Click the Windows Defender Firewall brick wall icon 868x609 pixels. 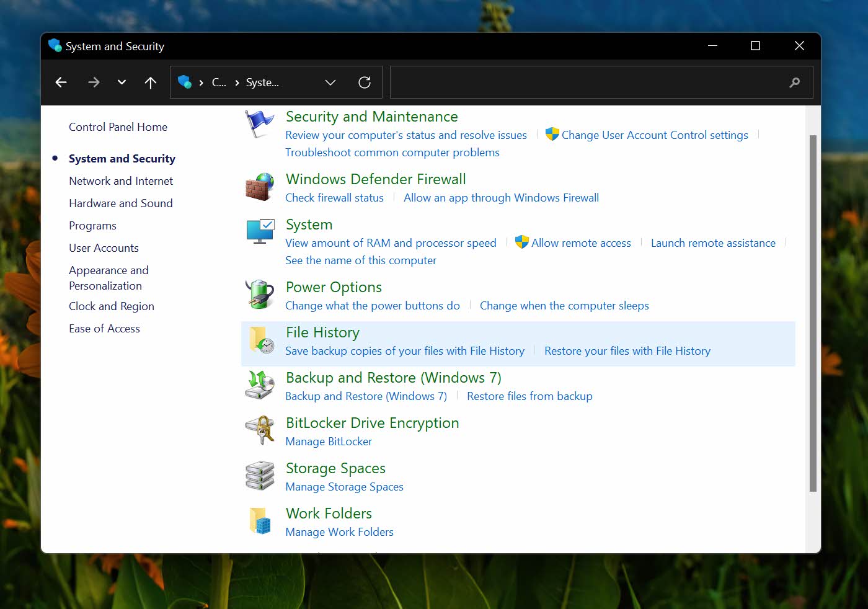[x=260, y=187]
